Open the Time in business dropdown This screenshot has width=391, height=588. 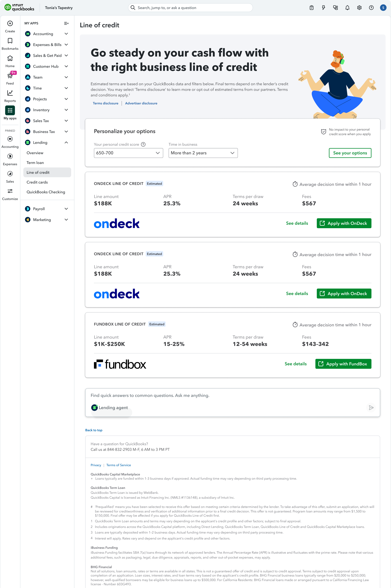tap(203, 153)
